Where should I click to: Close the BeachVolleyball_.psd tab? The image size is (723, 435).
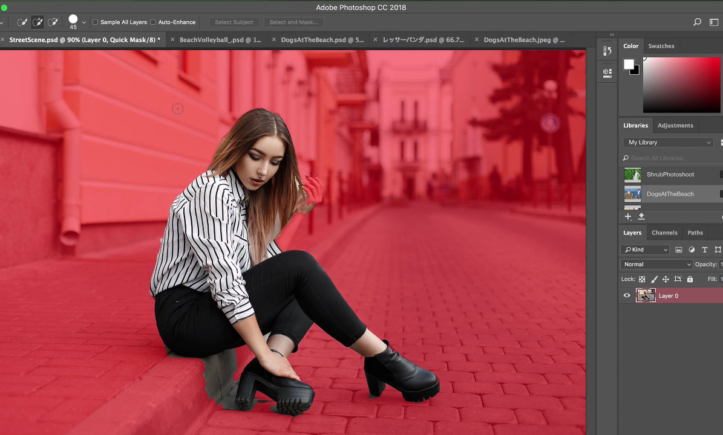172,40
